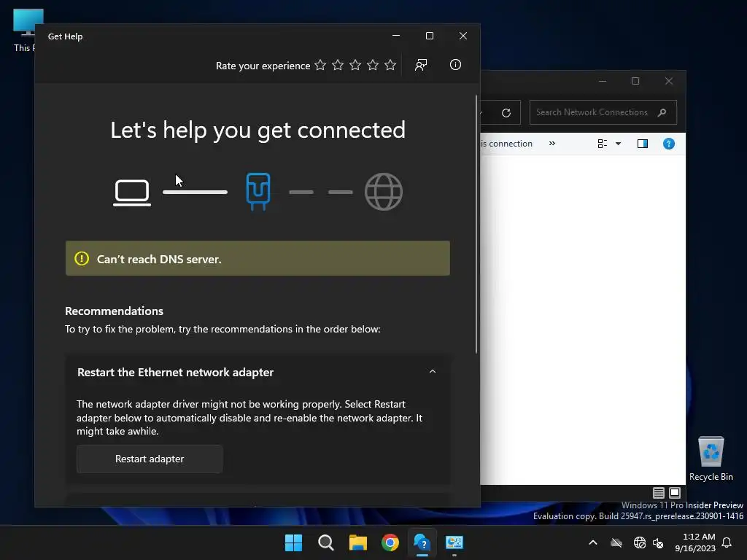The width and height of the screenshot is (747, 560).
Task: Show more commands chevron in Network Connections
Action: click(x=551, y=144)
